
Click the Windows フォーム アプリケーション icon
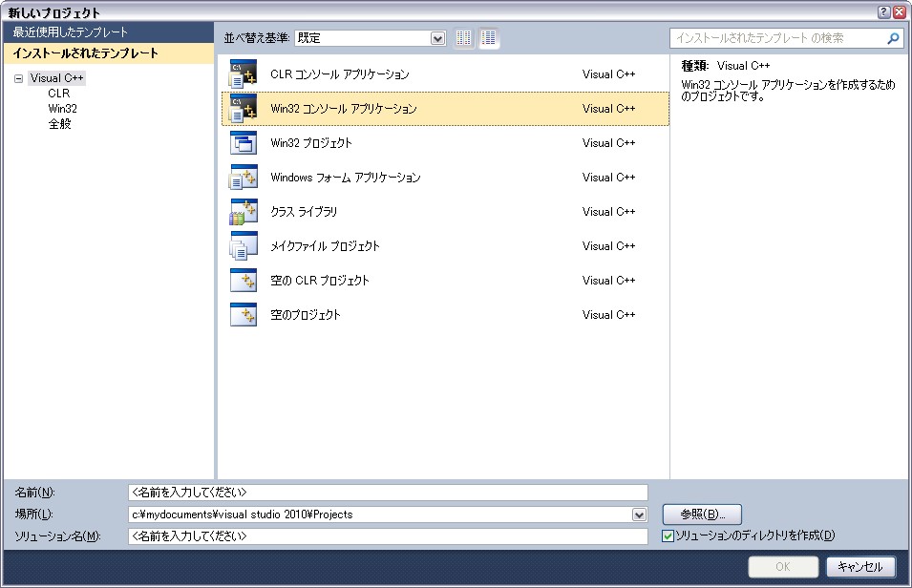point(244,177)
